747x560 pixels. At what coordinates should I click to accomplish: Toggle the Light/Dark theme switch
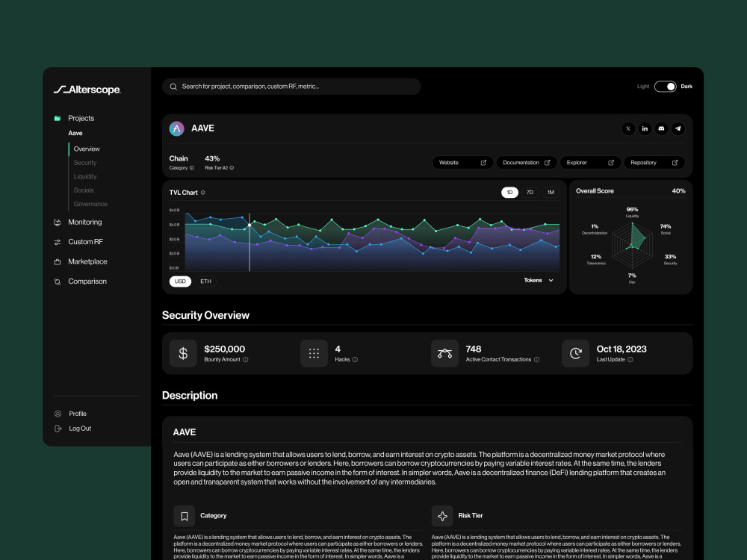(x=665, y=87)
